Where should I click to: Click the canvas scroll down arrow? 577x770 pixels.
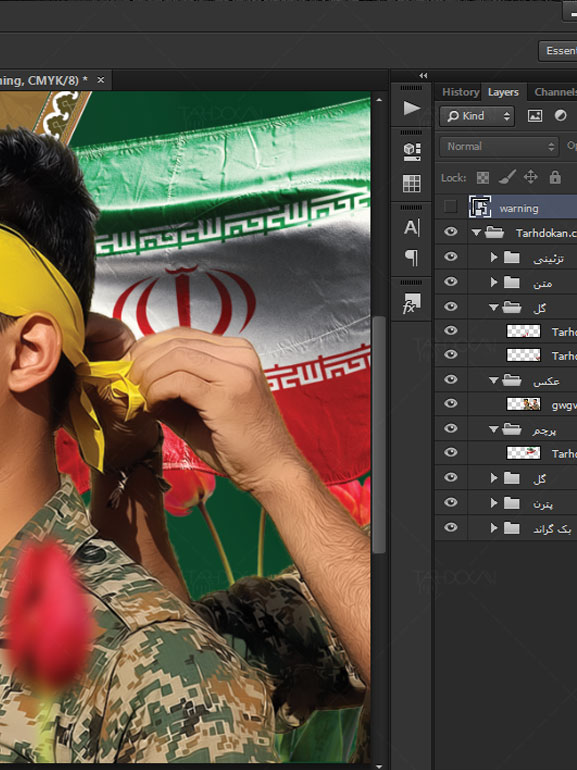coord(378,765)
